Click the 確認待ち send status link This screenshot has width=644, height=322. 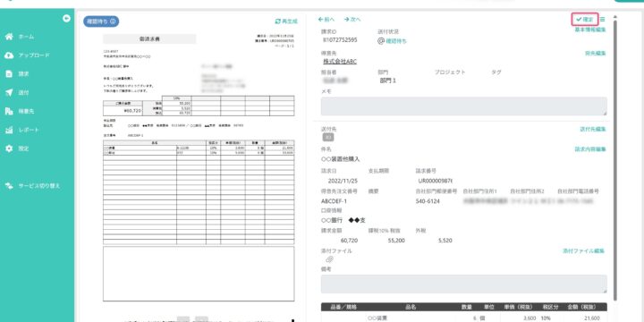click(393, 40)
